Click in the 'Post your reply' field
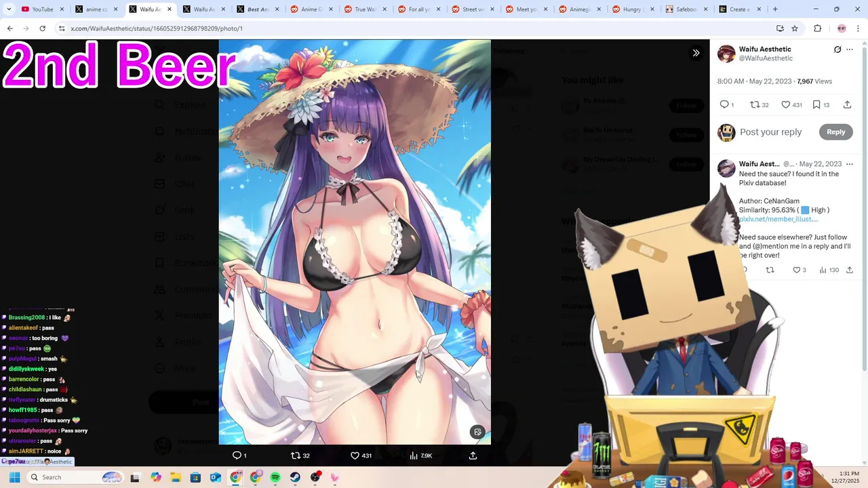Viewport: 868px width, 488px height. (771, 132)
